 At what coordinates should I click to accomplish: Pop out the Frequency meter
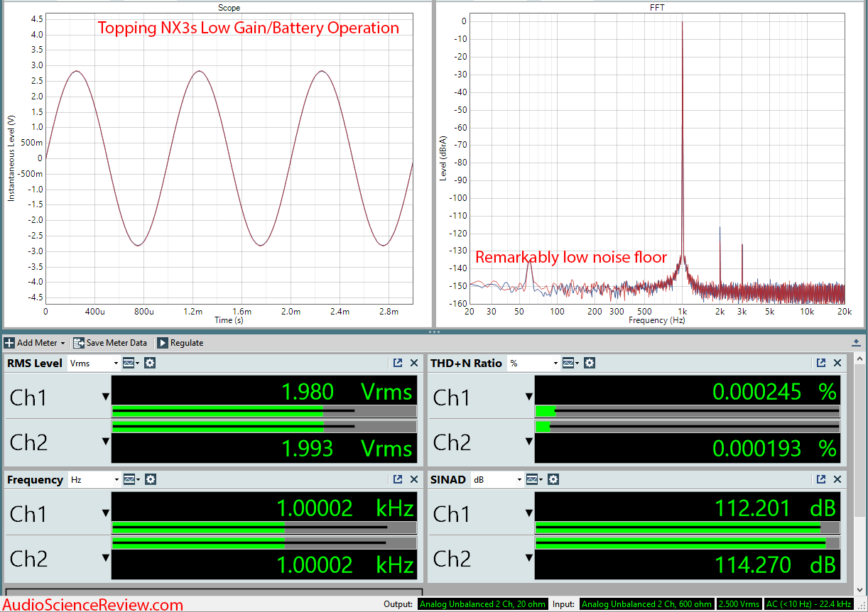coord(398,479)
